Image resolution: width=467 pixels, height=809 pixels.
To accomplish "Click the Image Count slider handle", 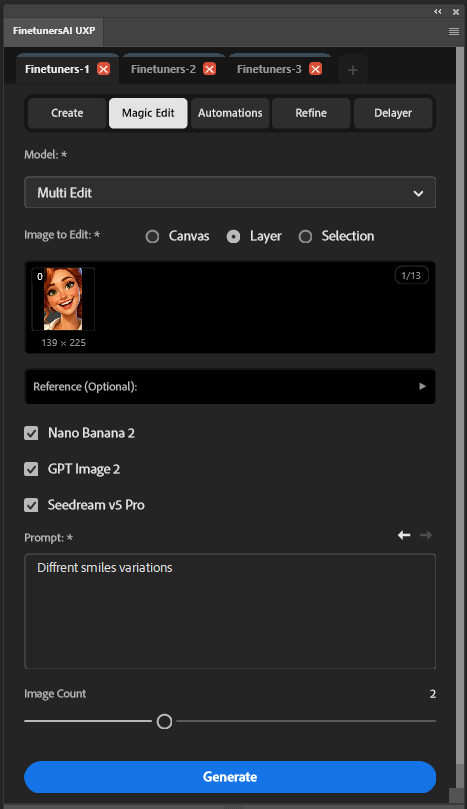I will (164, 721).
